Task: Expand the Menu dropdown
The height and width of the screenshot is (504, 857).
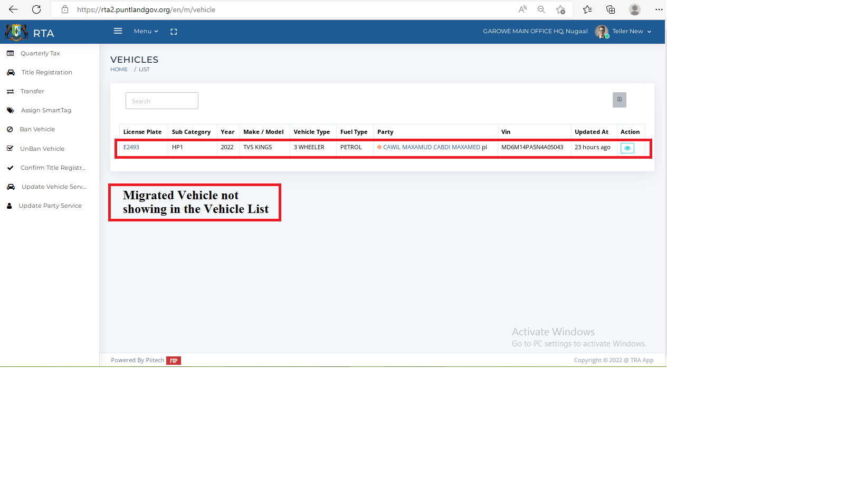Action: [x=146, y=31]
